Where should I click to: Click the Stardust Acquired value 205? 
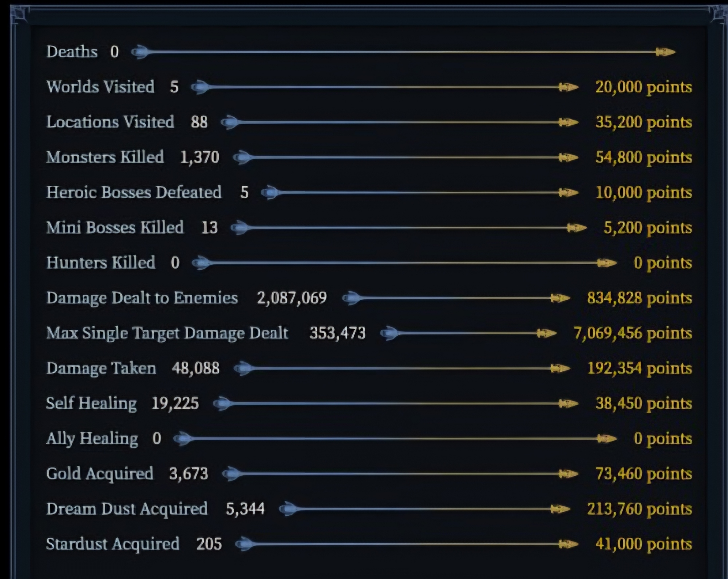click(x=209, y=544)
